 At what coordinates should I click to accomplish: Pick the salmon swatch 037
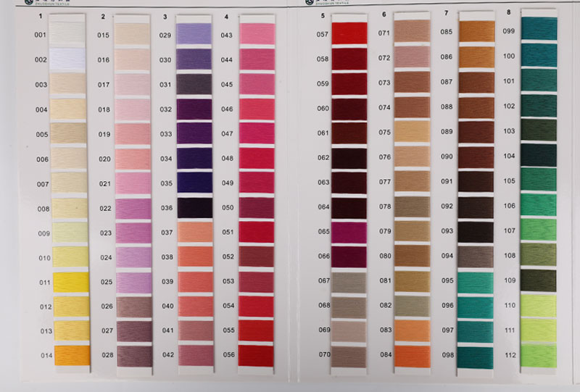195,232
